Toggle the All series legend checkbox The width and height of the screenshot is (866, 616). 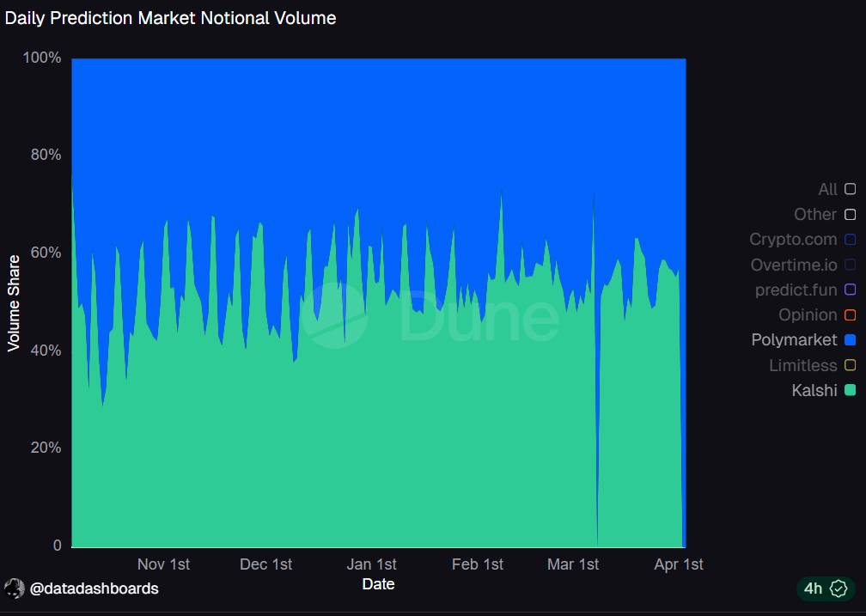click(850, 189)
